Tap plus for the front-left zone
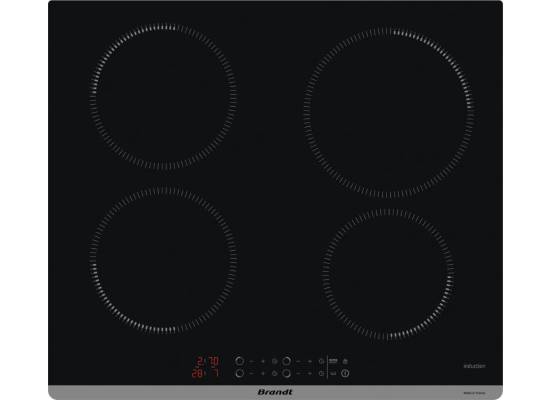Viewport: 550px width, 400px height. coord(263,373)
